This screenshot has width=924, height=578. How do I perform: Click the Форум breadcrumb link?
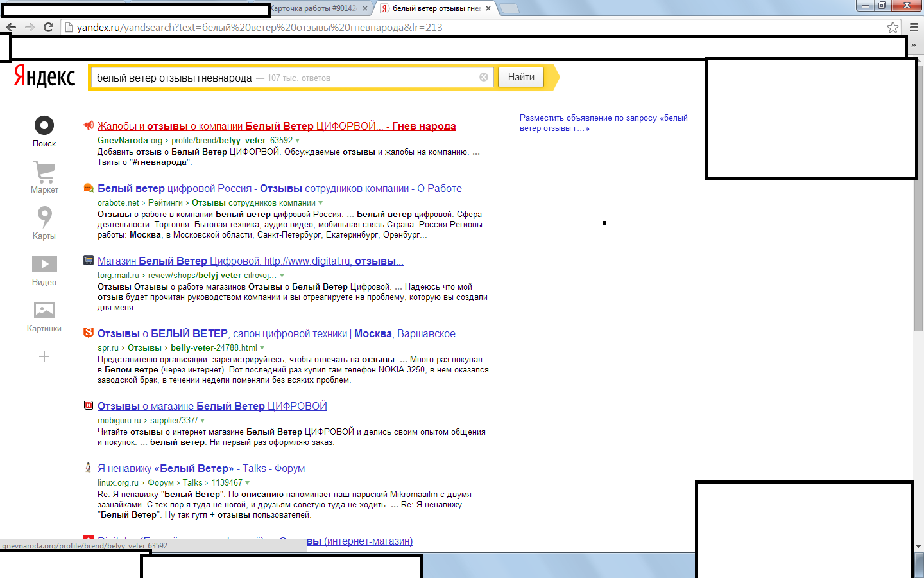[161, 482]
